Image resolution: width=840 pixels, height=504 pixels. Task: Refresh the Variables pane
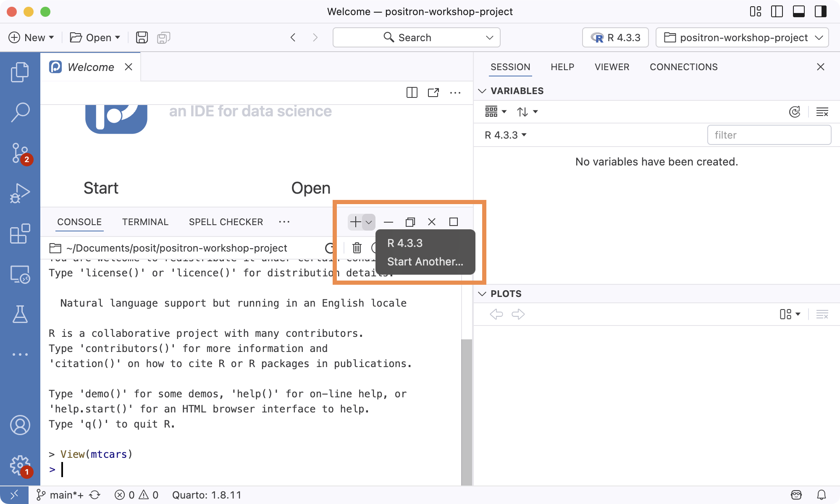pos(795,112)
